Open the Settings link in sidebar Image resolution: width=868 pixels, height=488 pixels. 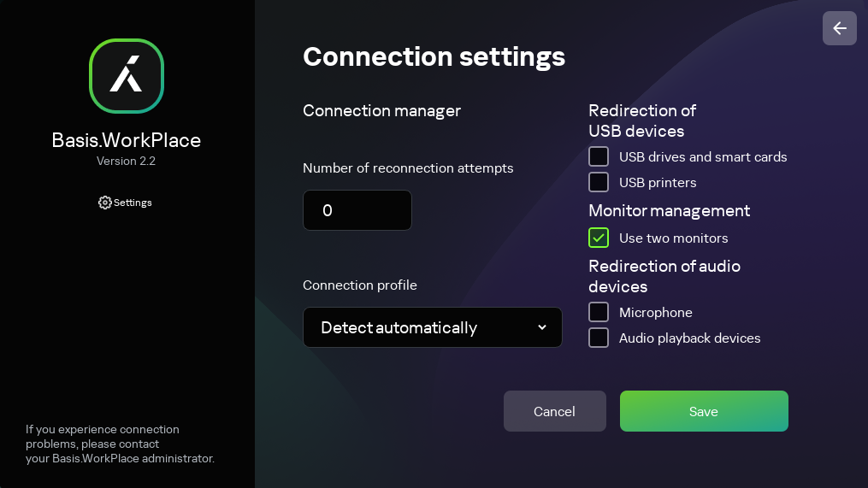coord(133,203)
